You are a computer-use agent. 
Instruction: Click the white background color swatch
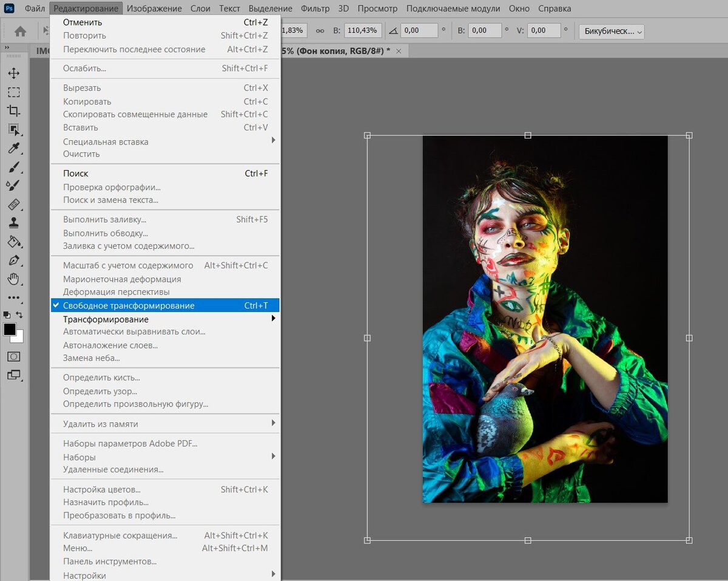(x=20, y=338)
